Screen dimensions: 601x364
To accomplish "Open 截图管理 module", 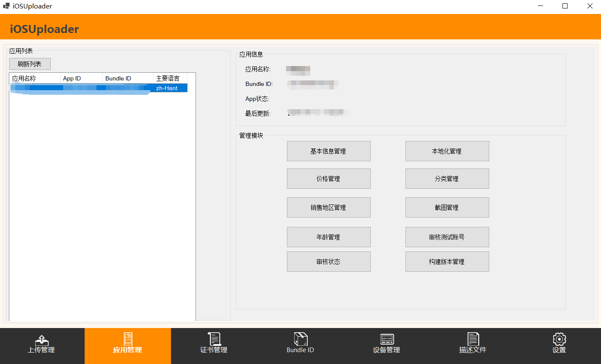I will (x=447, y=207).
